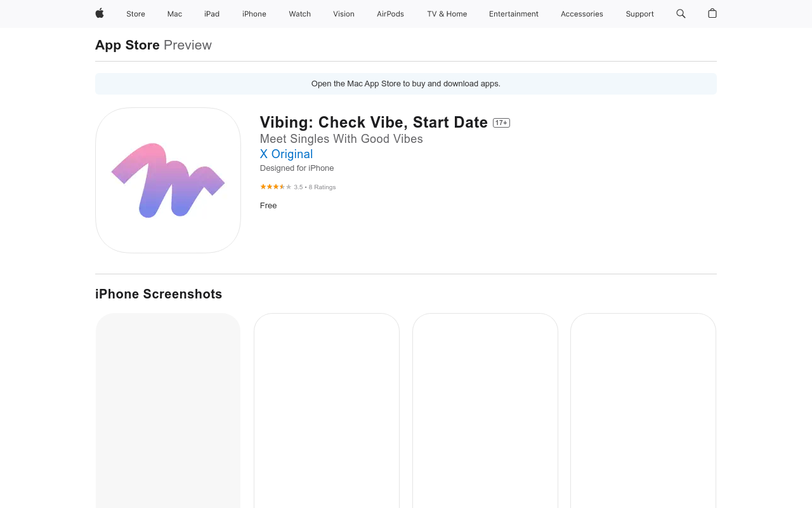Click the subtitle Meet Singles With Good Vibes
The height and width of the screenshot is (508, 812).
click(x=341, y=139)
